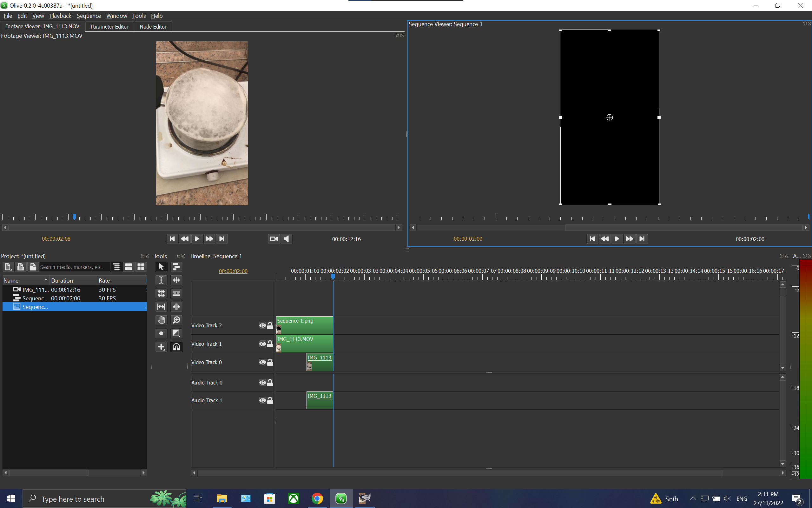Viewport: 812px width, 508px height.
Task: Play the sequence in Sequence Viewer
Action: click(x=617, y=239)
